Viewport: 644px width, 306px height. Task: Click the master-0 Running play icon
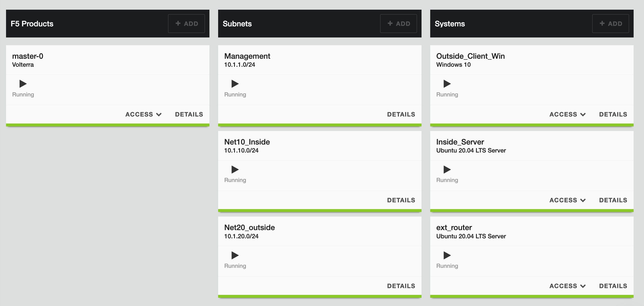tap(23, 84)
